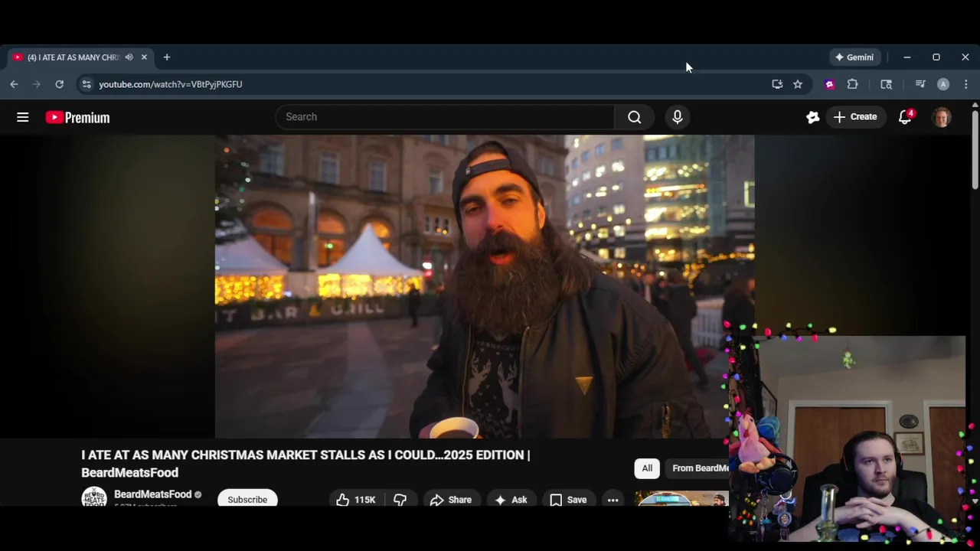Open more actions three-dot menu under video

click(612, 500)
